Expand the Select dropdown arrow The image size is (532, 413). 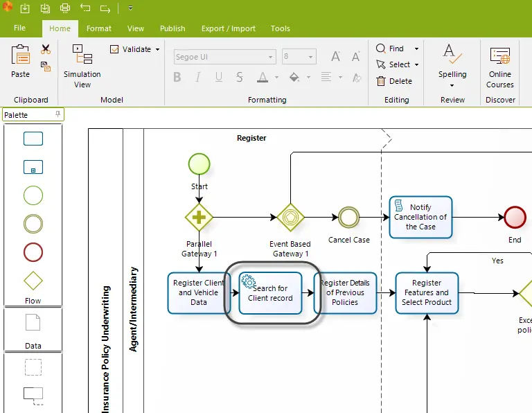(416, 65)
